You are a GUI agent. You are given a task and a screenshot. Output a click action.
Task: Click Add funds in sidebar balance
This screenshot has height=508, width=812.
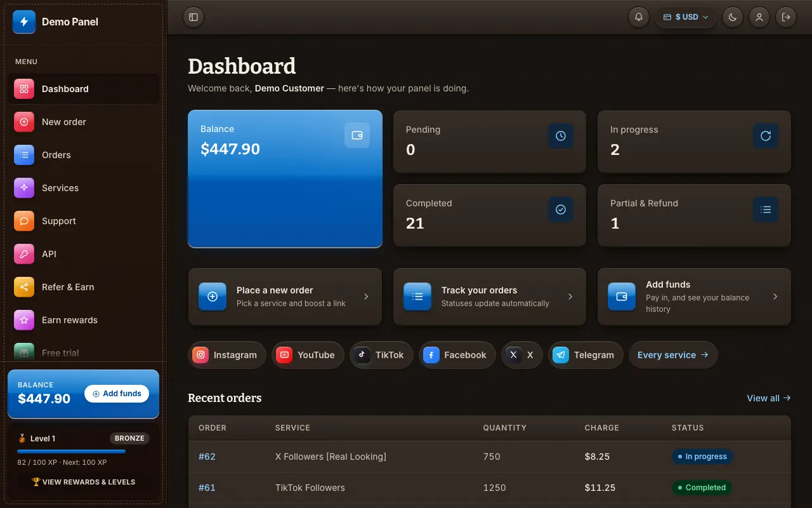(x=117, y=394)
